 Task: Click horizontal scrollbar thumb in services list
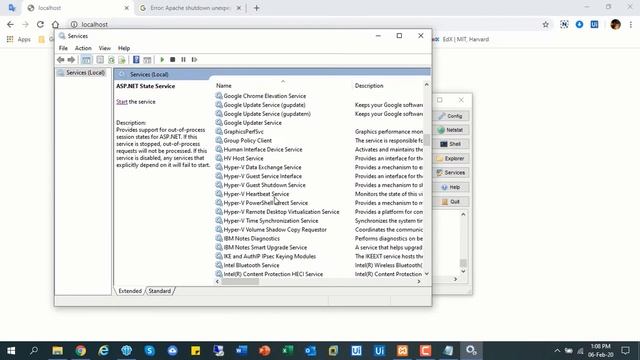point(240,282)
